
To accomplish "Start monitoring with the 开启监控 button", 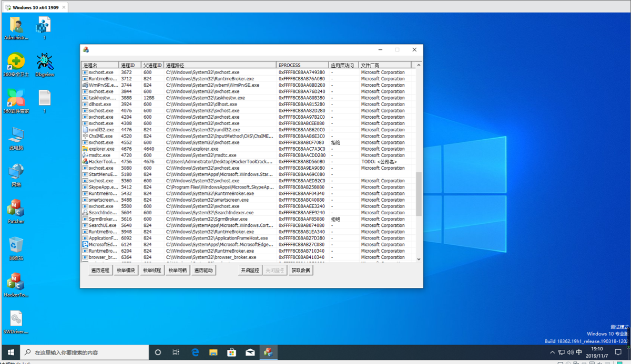I will pos(250,271).
